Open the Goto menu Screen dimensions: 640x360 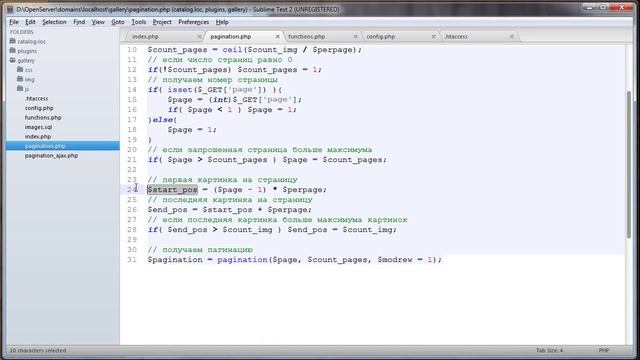[118, 22]
